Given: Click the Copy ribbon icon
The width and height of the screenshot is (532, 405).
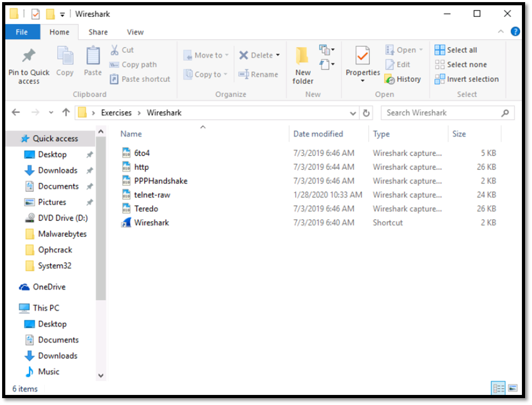Looking at the screenshot, I should pos(65,56).
